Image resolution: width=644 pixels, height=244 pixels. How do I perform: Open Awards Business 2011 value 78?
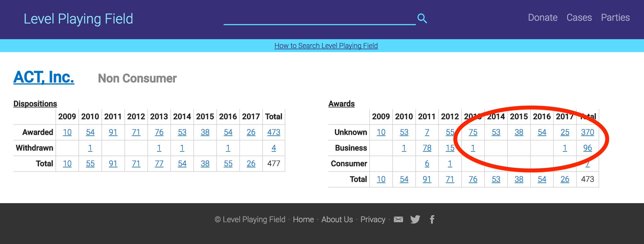427,148
